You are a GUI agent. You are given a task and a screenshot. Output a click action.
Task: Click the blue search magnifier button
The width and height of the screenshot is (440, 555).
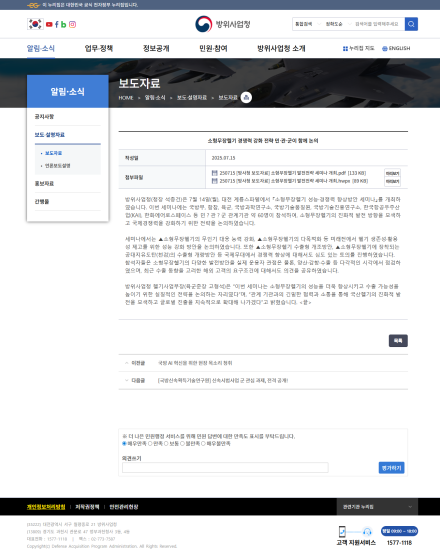point(411,24)
